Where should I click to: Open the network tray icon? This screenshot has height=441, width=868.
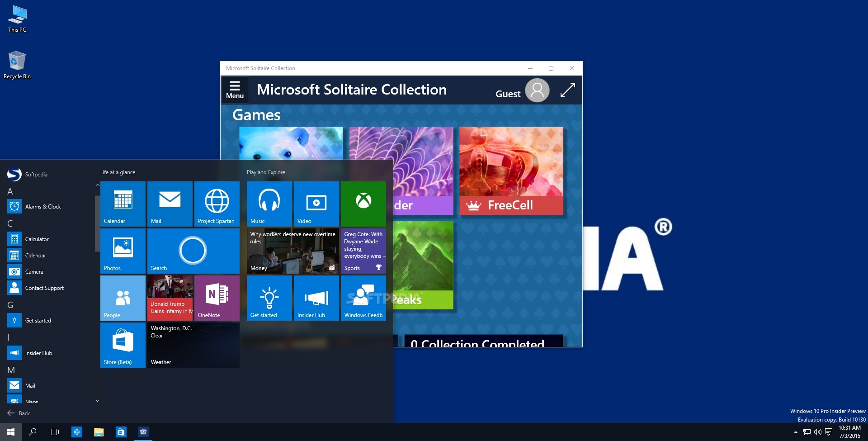[x=807, y=432]
